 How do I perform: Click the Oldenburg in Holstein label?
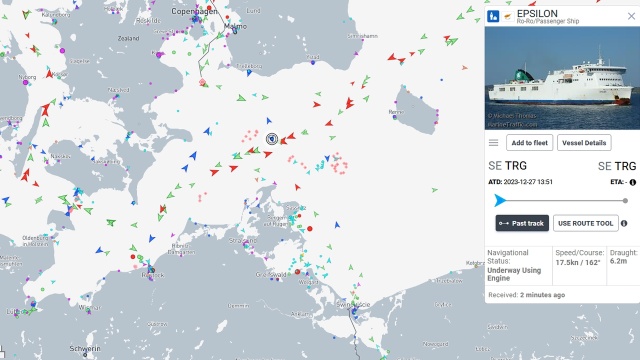pos(35,241)
